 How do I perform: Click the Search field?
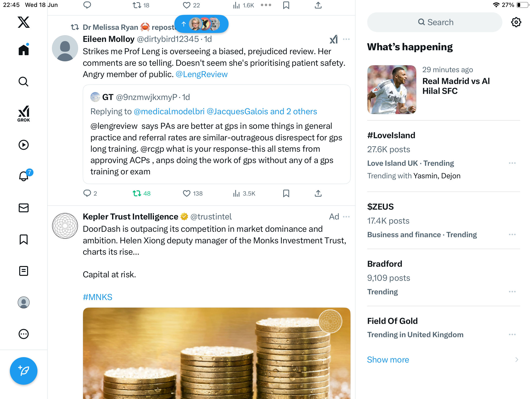point(435,22)
